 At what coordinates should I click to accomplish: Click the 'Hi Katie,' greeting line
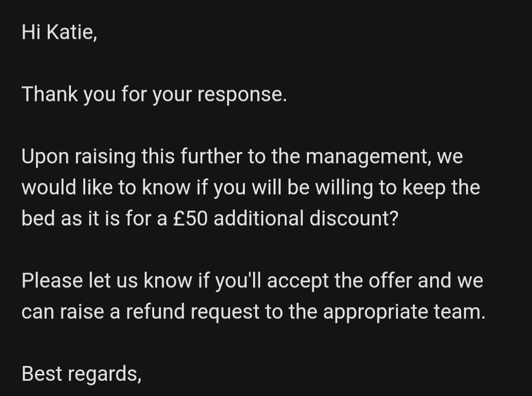pyautogui.click(x=60, y=32)
